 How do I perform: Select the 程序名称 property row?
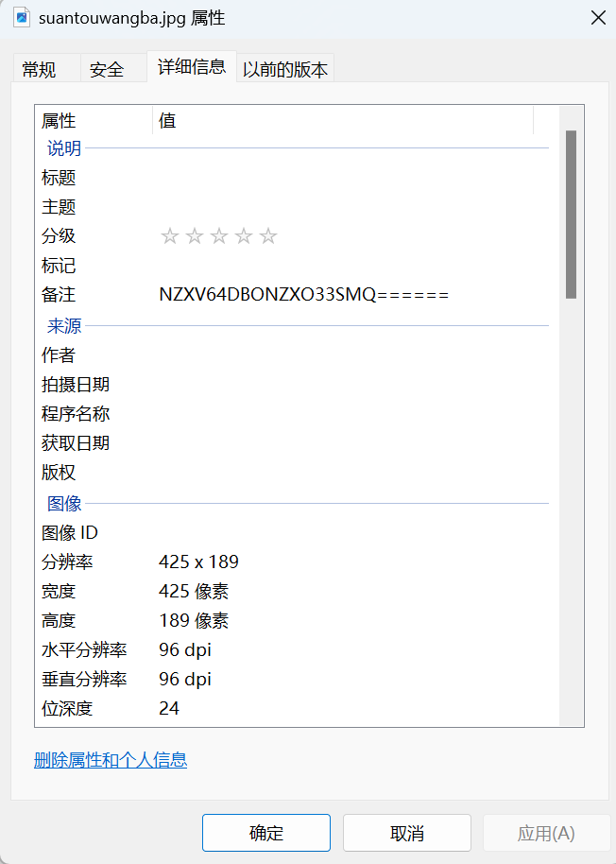point(295,413)
